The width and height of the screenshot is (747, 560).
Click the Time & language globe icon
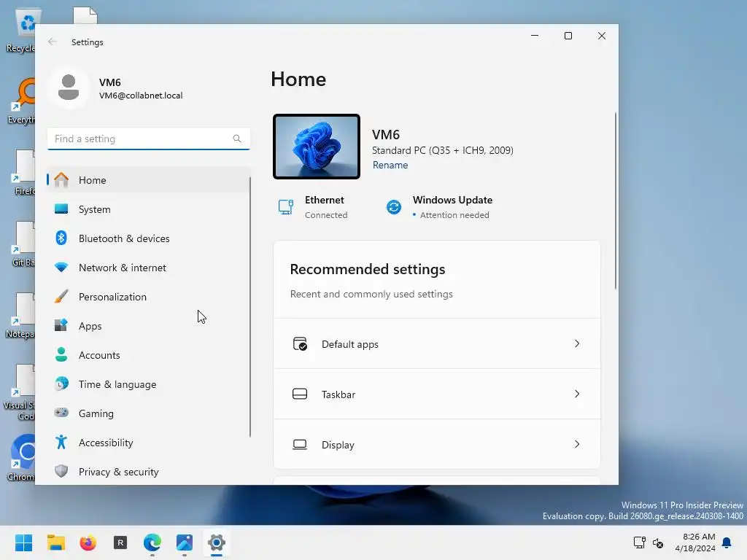pyautogui.click(x=61, y=384)
